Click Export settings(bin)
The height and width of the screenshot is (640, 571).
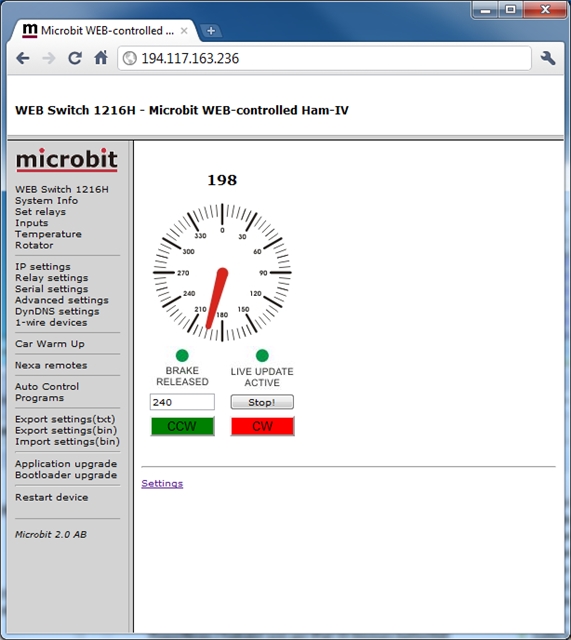(66, 430)
